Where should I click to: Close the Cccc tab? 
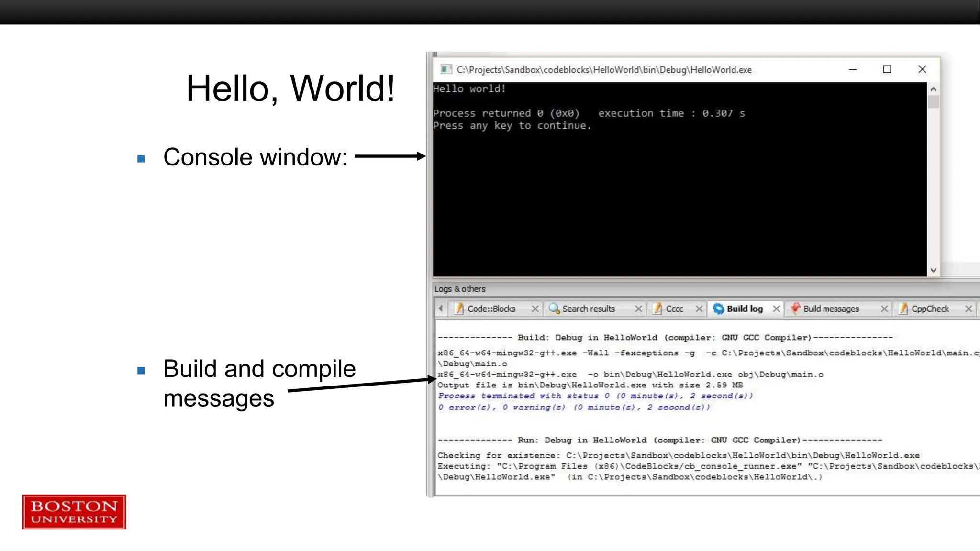pos(699,309)
